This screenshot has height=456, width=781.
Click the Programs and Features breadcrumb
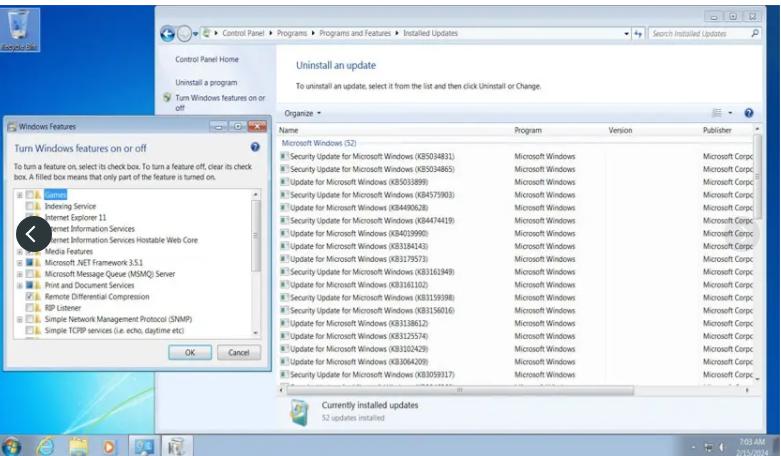[x=355, y=34]
